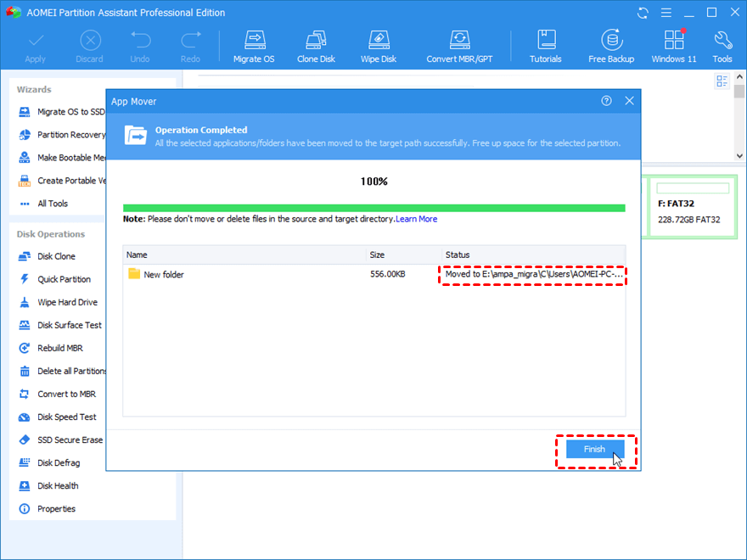Screen dimensions: 747x560
Task: Click the Name column header
Action: pyautogui.click(x=244, y=255)
